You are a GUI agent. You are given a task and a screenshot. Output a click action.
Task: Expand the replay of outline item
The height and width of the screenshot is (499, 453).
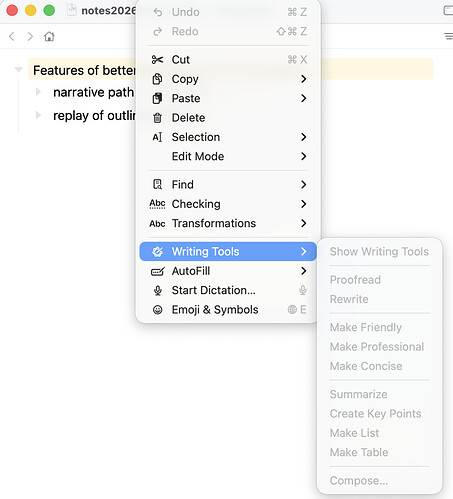point(38,115)
